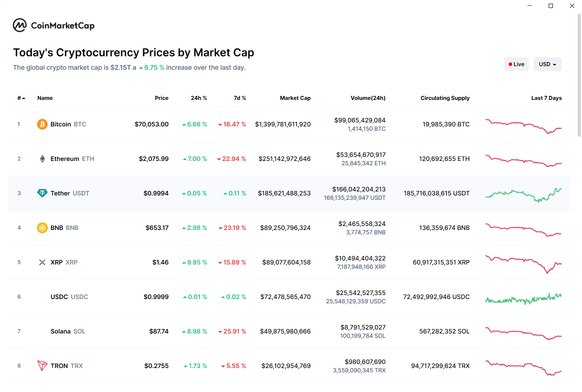Open the USDC coin name link
This screenshot has width=582, height=392.
[69, 297]
